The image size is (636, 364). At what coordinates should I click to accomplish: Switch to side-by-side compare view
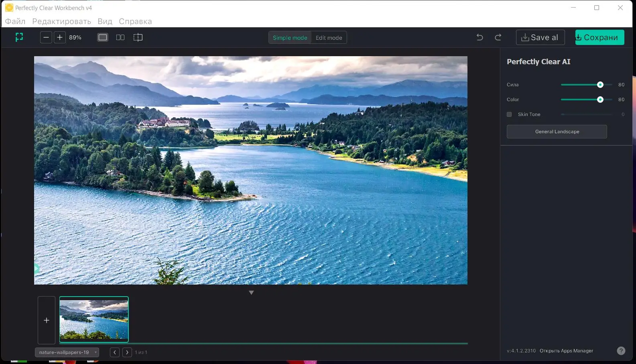click(120, 37)
